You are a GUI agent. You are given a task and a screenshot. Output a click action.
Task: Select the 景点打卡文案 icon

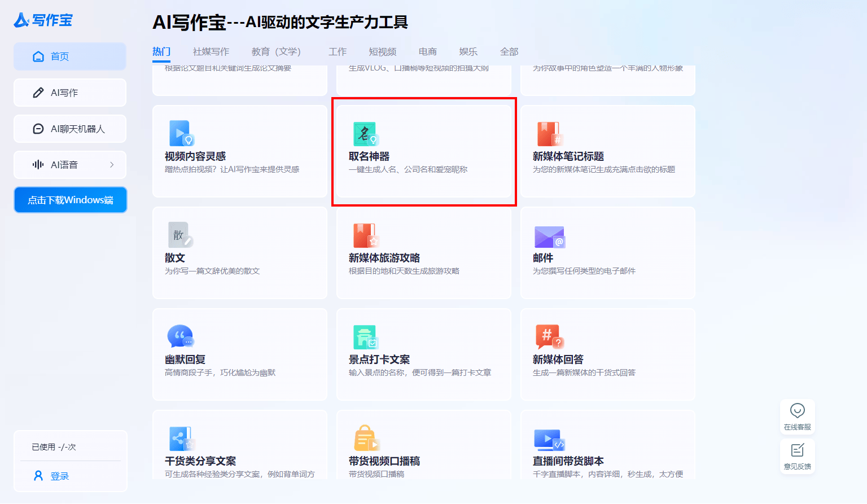pos(365,338)
